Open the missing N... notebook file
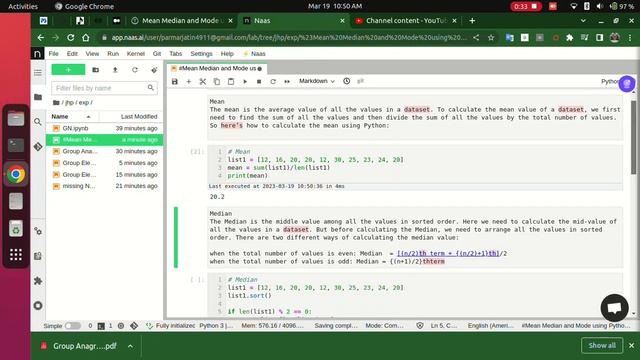The image size is (640, 360). pyautogui.click(x=104, y=186)
